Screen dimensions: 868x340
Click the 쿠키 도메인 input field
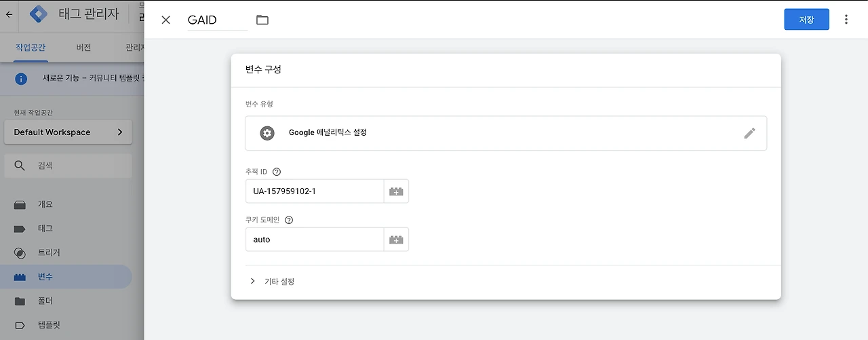click(315, 240)
